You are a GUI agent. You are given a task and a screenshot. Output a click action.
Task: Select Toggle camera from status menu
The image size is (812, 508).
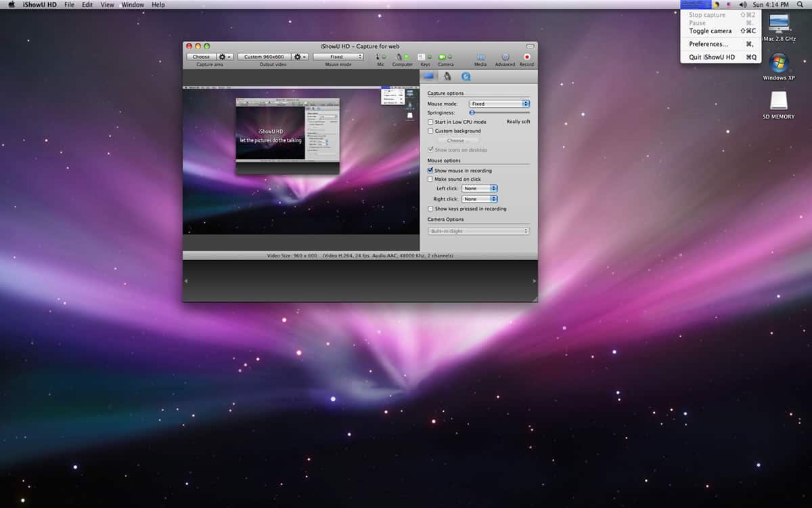(710, 31)
